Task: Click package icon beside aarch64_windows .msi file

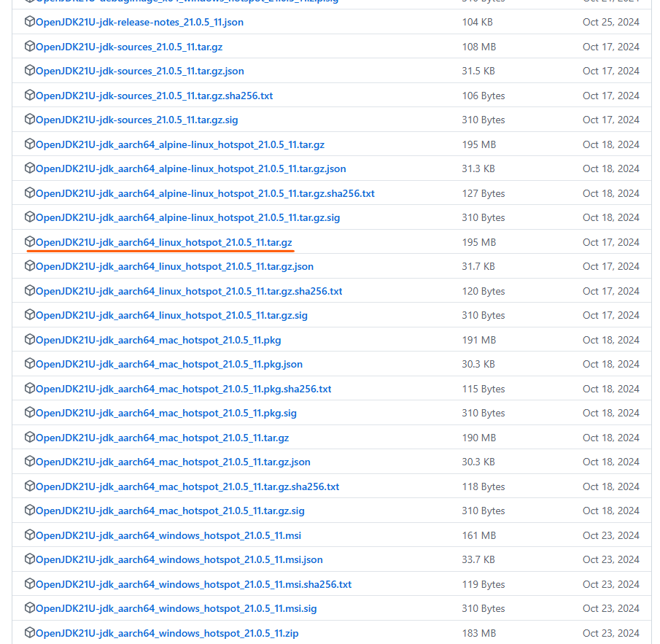Action: coord(29,535)
